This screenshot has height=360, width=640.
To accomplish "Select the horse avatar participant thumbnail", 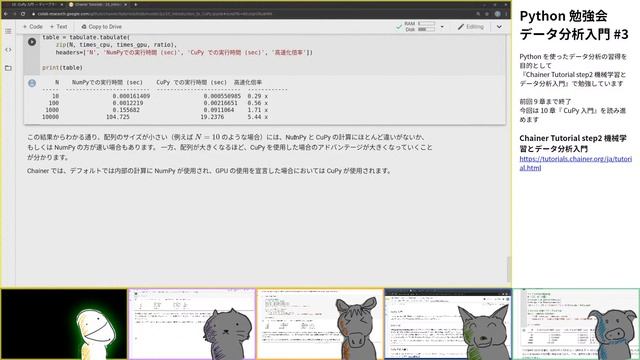I will 320,324.
